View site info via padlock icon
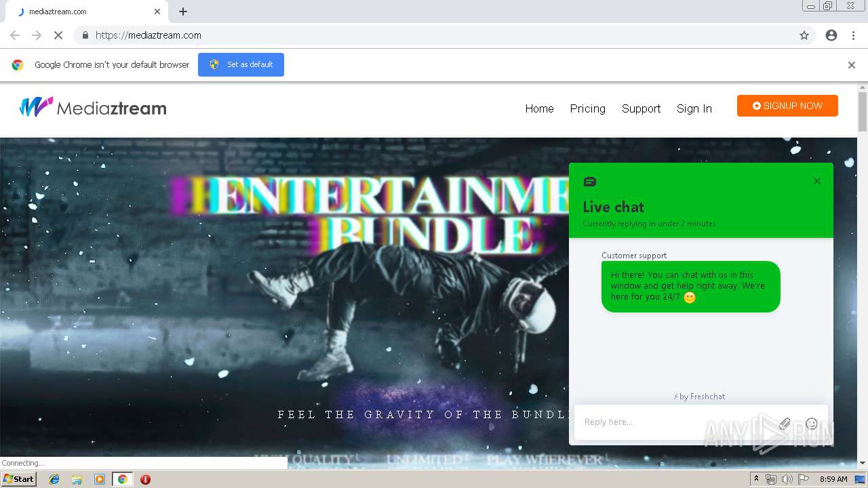The width and height of the screenshot is (868, 488). click(85, 35)
